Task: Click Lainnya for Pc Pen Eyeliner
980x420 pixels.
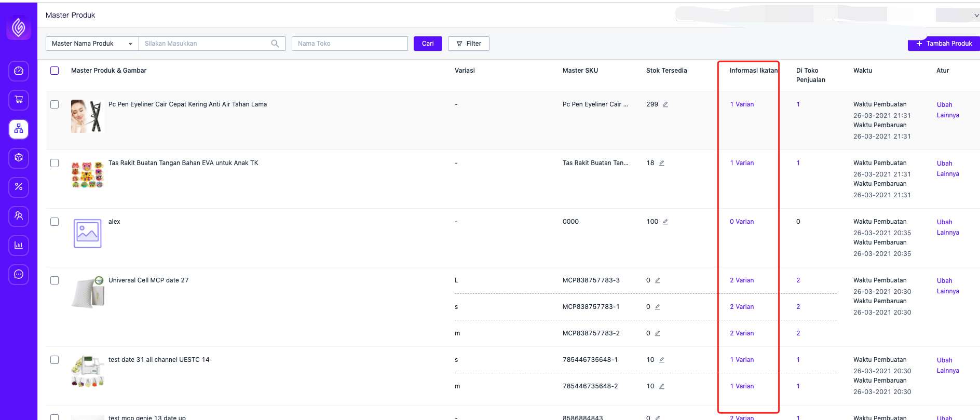Action: point(948,115)
